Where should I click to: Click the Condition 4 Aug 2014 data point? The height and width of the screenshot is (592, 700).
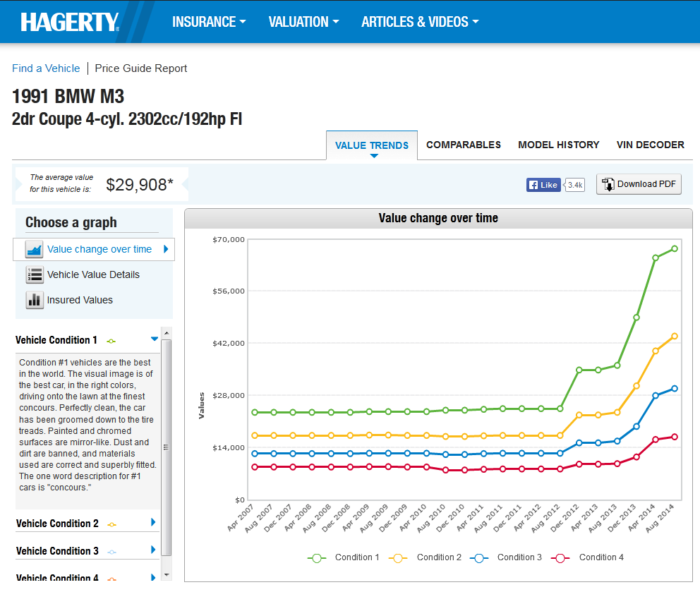click(675, 437)
